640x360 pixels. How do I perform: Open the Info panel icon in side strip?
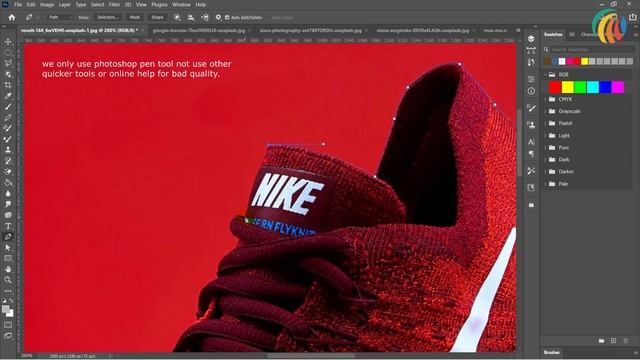(x=531, y=91)
